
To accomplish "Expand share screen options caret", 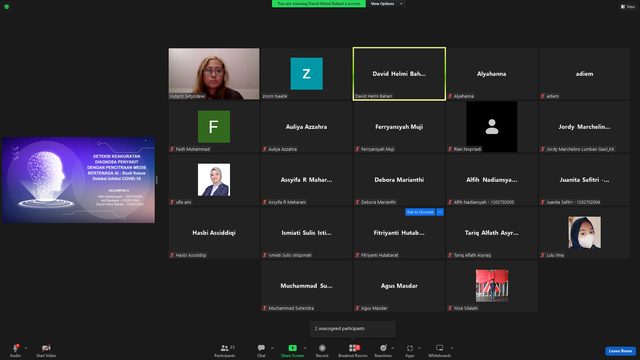I will pyautogui.click(x=305, y=348).
